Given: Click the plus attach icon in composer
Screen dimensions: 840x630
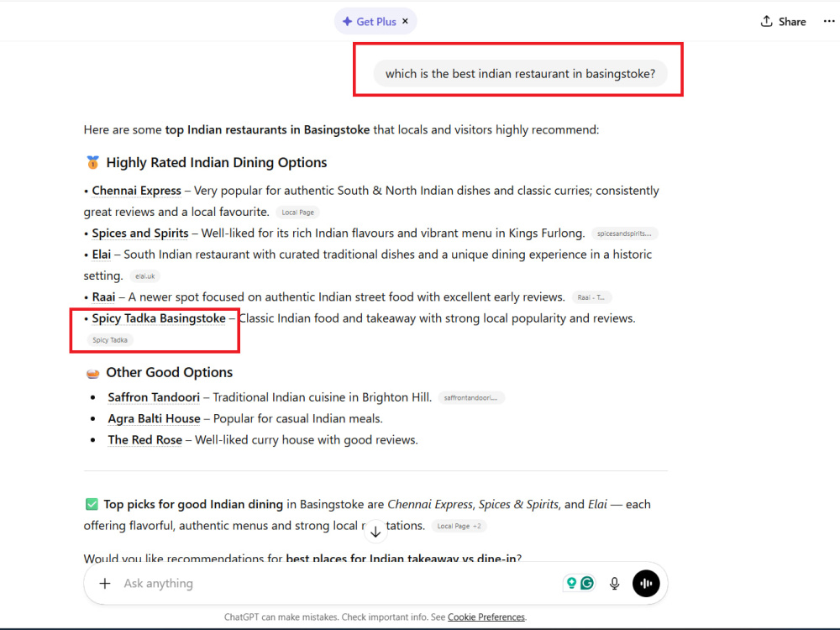Looking at the screenshot, I should point(105,584).
